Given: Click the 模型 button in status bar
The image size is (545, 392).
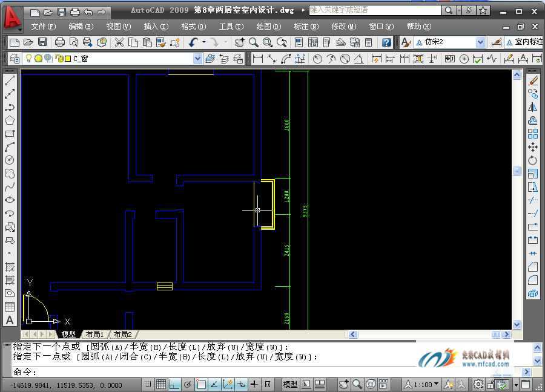Looking at the screenshot, I should point(290,384).
